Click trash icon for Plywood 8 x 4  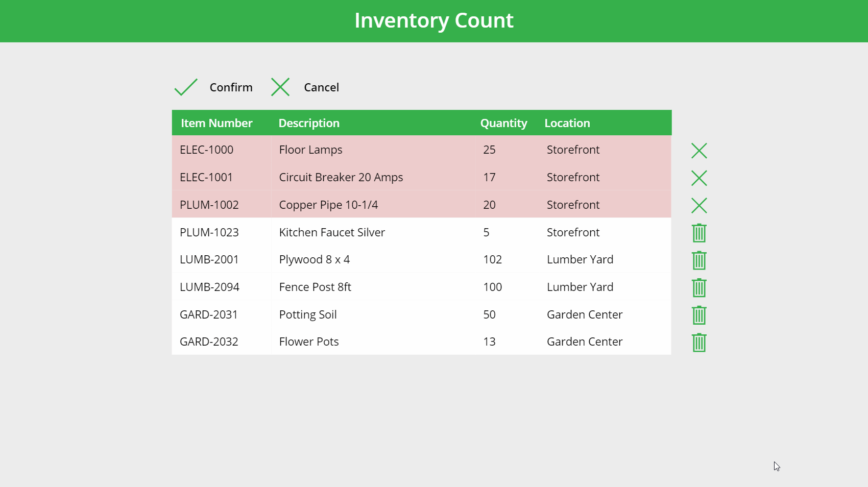tap(699, 260)
